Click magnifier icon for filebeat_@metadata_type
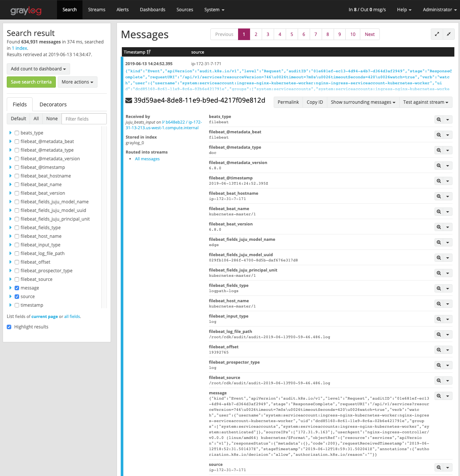This screenshot has height=476, width=460. (x=439, y=150)
